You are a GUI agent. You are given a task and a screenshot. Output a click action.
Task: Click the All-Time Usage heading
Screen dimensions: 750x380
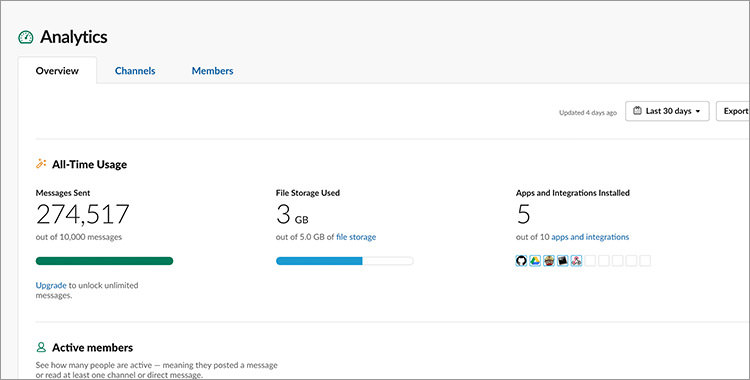[x=89, y=164]
